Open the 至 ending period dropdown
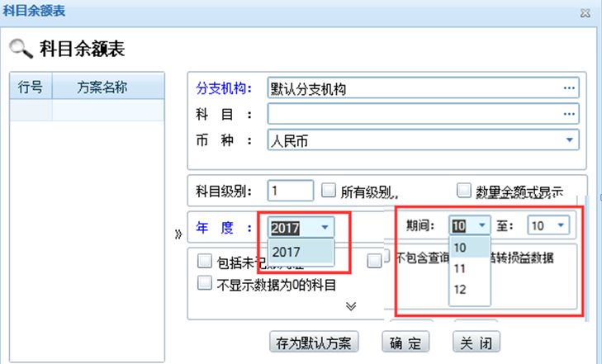602x364 pixels. pyautogui.click(x=560, y=225)
